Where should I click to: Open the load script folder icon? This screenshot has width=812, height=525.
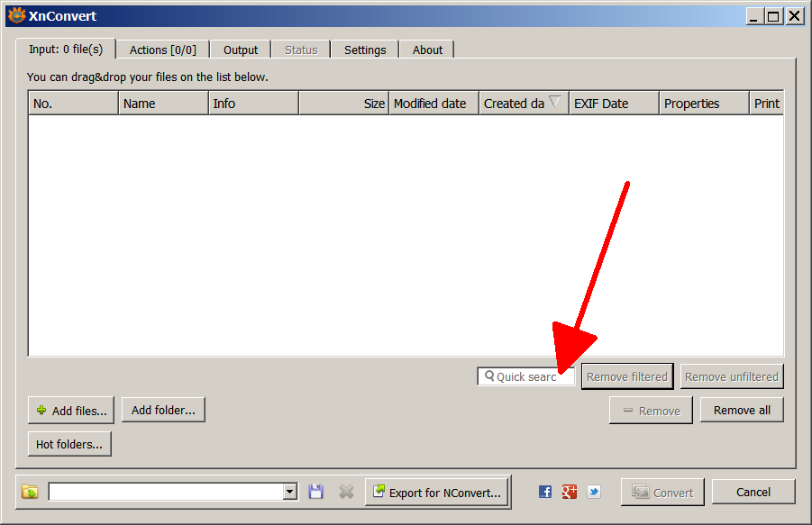[x=30, y=492]
